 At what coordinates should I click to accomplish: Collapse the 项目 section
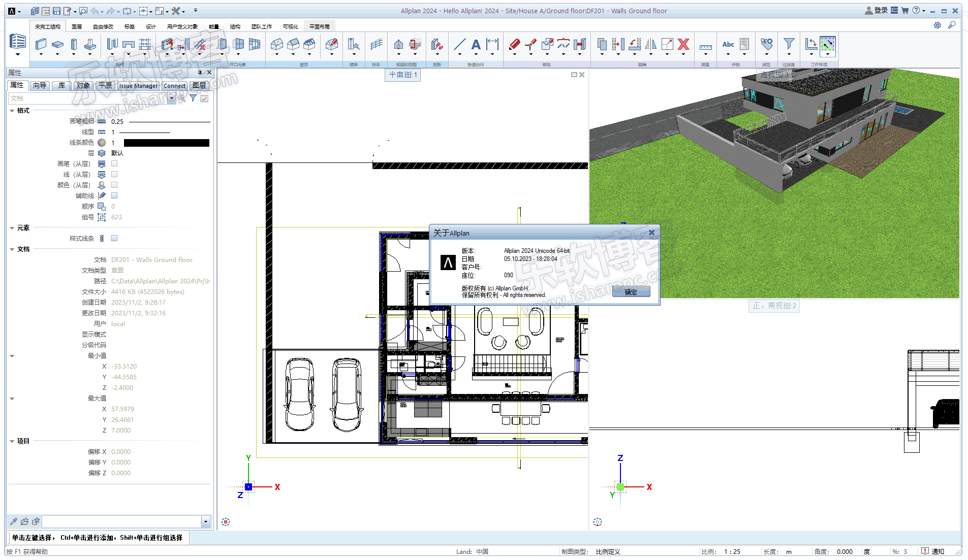coord(12,441)
